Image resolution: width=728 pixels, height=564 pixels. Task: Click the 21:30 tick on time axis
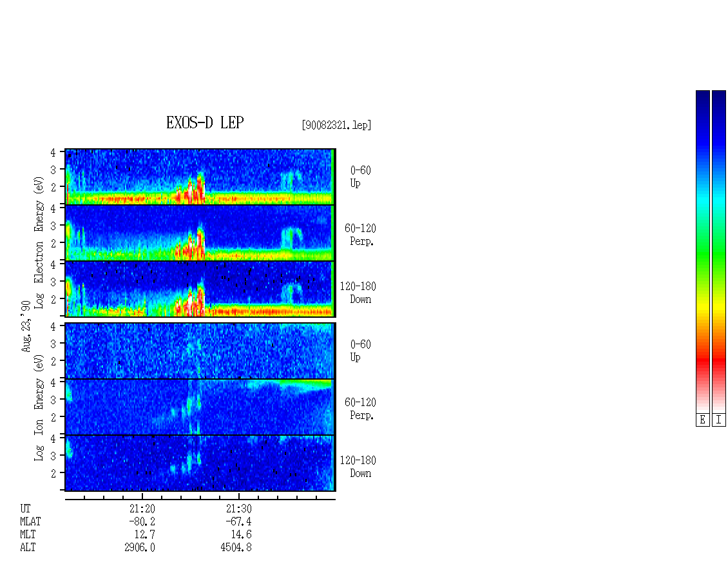(238, 496)
